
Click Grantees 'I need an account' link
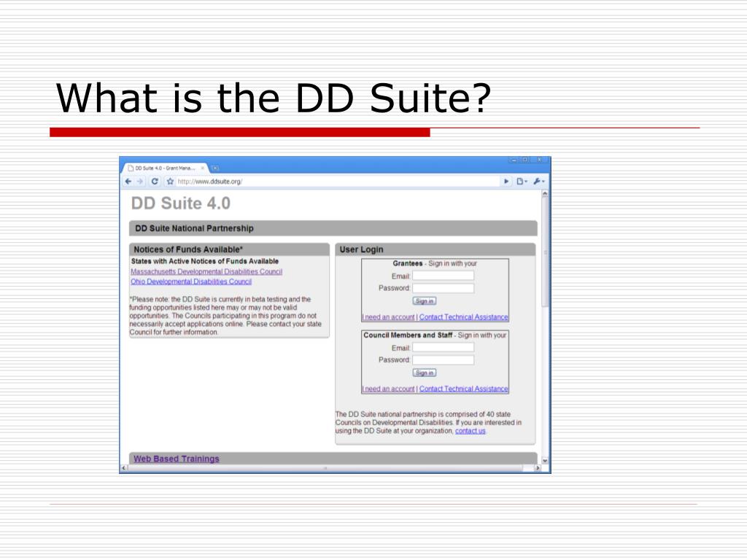coord(388,317)
